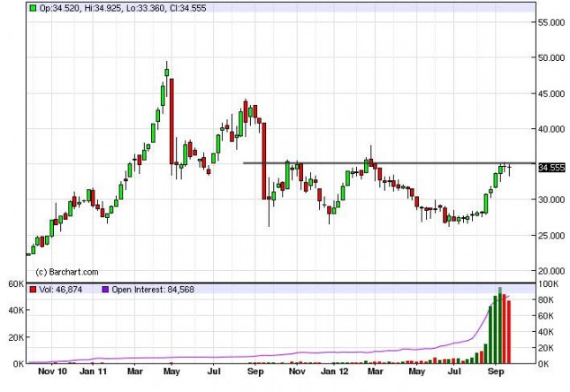The height and width of the screenshot is (392, 570).
Task: Click the Hi:34.925 value in header
Action: (103, 8)
